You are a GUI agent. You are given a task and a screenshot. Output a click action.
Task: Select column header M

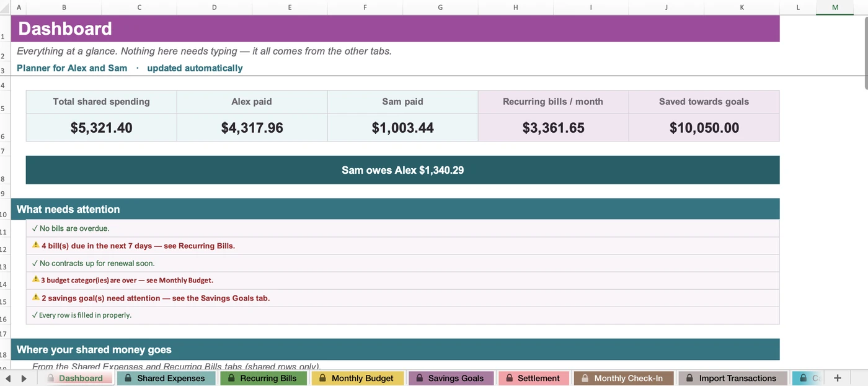tap(835, 7)
